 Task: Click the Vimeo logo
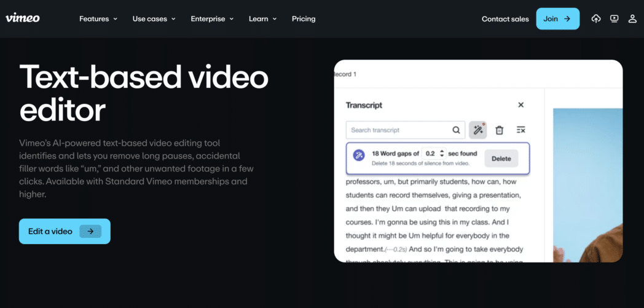(23, 18)
